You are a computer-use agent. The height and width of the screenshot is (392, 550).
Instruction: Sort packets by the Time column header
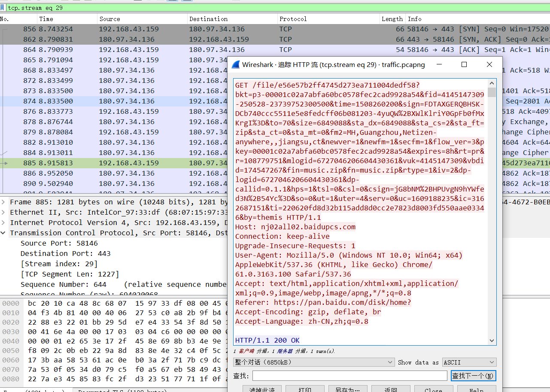pyautogui.click(x=67, y=19)
